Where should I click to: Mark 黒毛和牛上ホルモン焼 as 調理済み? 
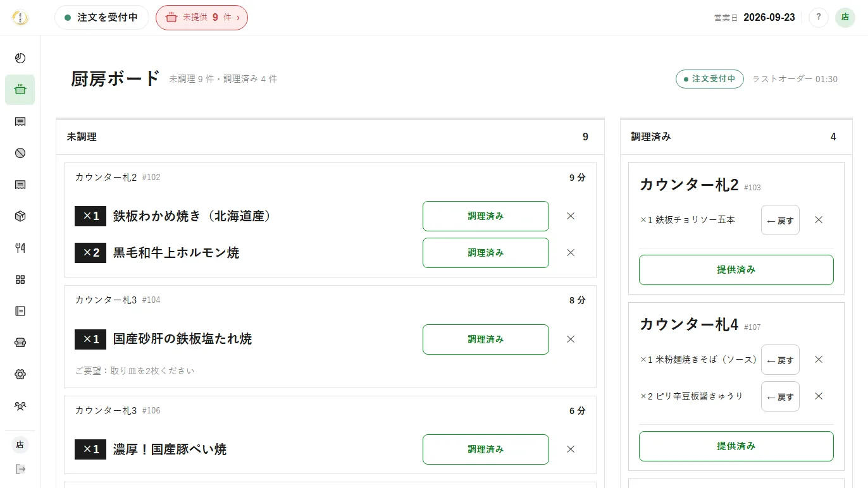[486, 253]
